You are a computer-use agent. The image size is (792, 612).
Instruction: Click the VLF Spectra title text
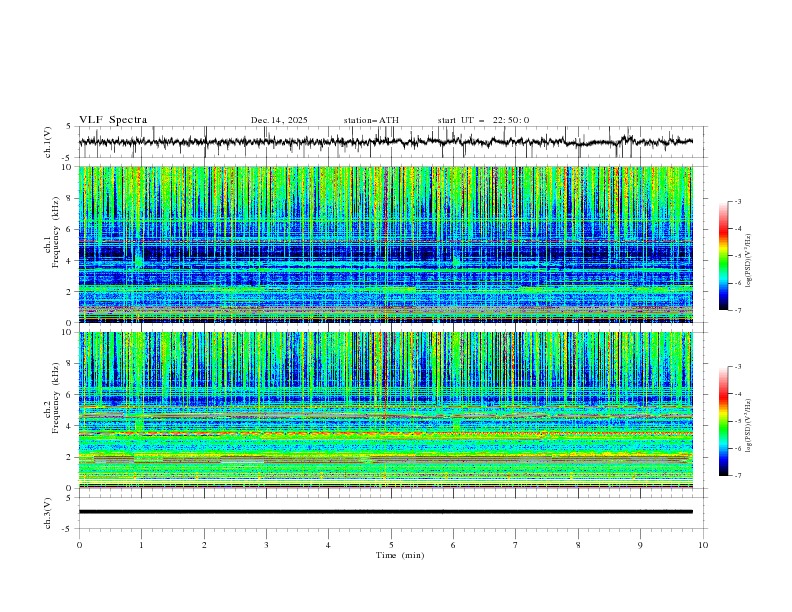click(x=113, y=120)
